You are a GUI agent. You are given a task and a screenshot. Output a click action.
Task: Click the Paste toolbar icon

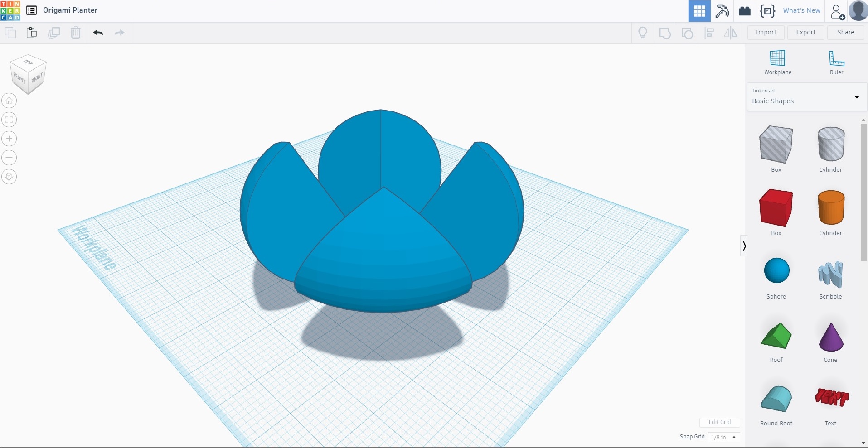(31, 33)
